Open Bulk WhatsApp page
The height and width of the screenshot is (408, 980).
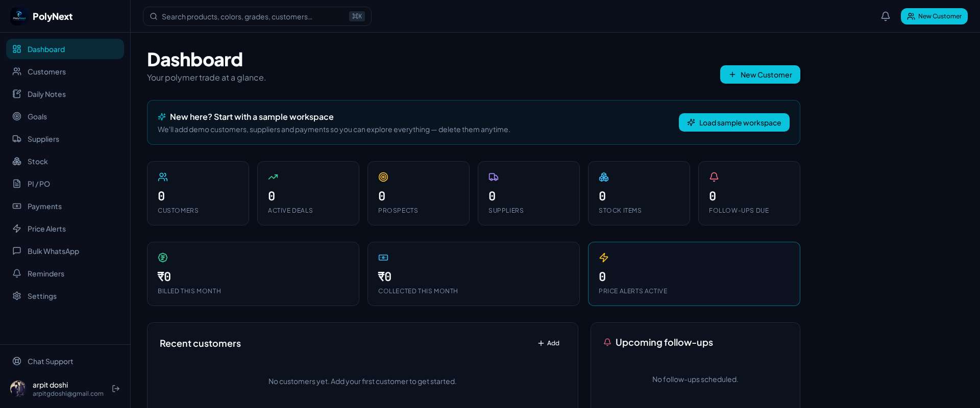[65, 251]
